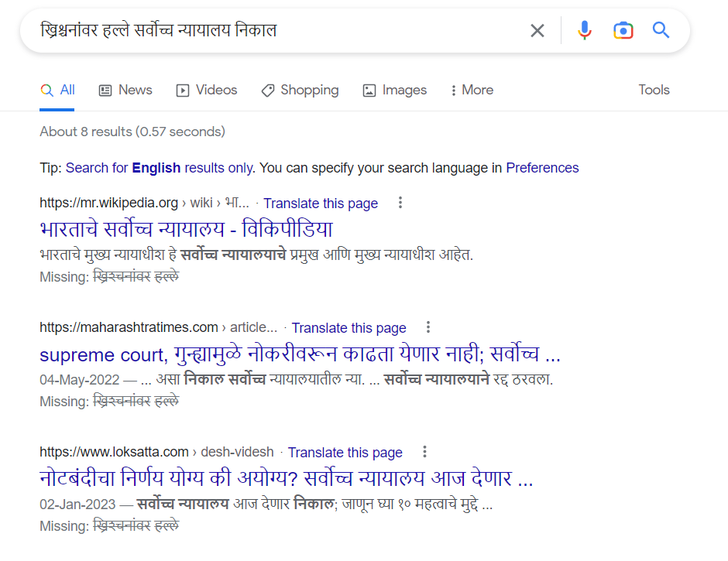Open the three-dot menu beside the Maharashtra Times result
This screenshot has height=561, width=728.
click(x=428, y=327)
